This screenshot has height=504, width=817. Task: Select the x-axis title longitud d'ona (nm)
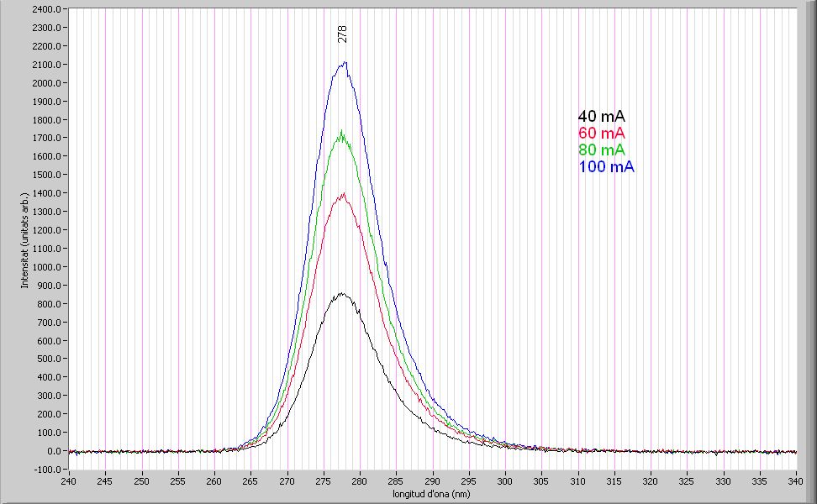(x=432, y=493)
